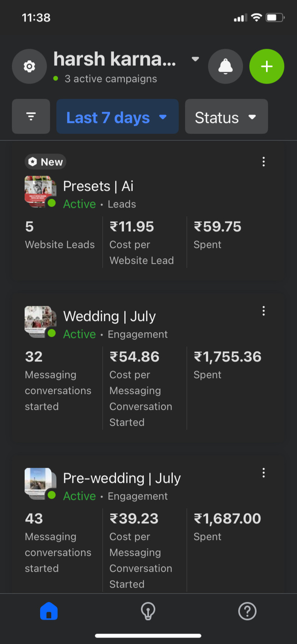Open the Last 7 days date range dropdown

pos(117,117)
